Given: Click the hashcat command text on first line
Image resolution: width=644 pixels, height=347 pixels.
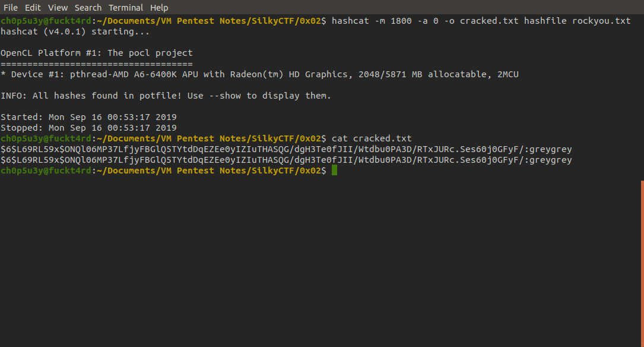Looking at the screenshot, I should point(481,21).
